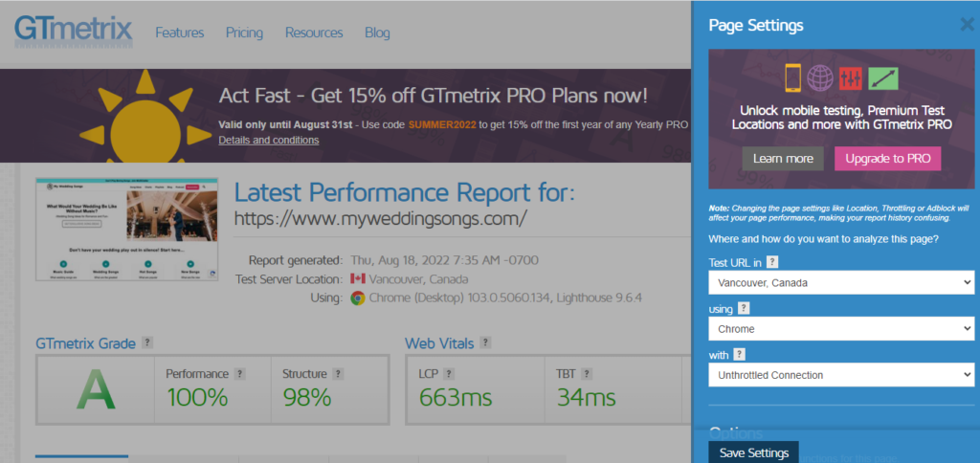Click the Vancouver, Canada server location text
This screenshot has height=463, width=980.
(418, 278)
